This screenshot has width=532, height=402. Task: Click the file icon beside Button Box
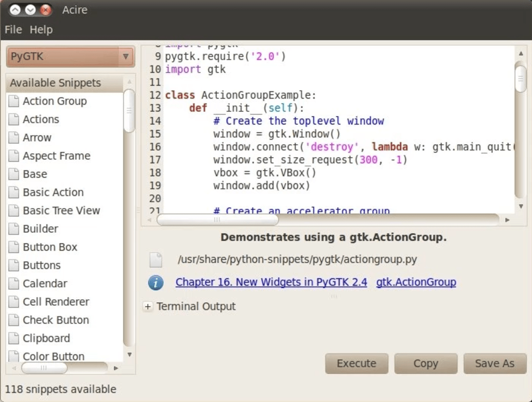click(x=14, y=247)
